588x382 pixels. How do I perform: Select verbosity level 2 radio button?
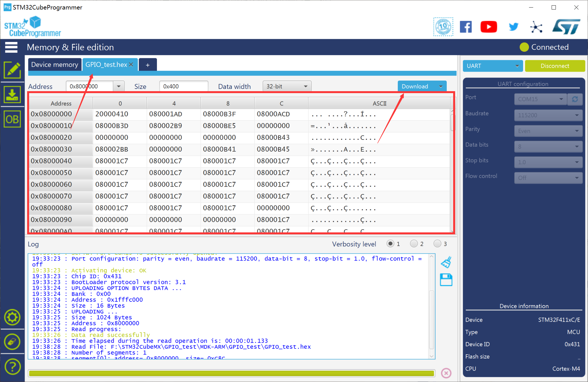[414, 244]
